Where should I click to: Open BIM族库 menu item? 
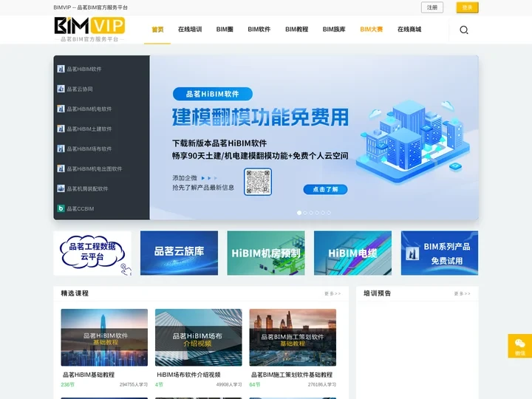(x=334, y=30)
